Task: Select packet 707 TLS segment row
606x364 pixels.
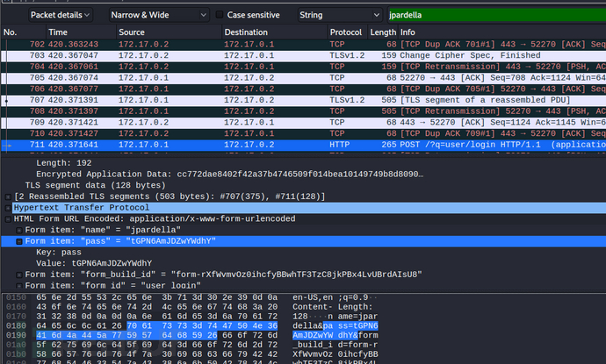Action: tap(303, 100)
